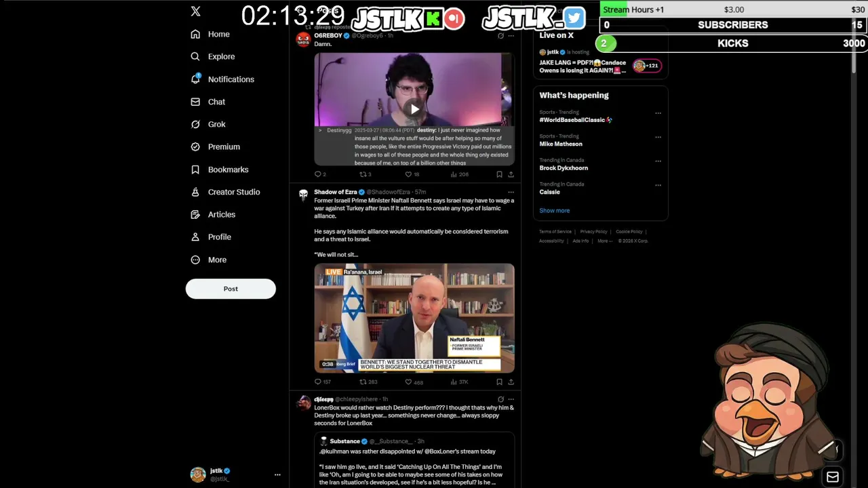This screenshot has height=488, width=868.
Task: Open Terms of Service footer link
Action: pos(555,232)
